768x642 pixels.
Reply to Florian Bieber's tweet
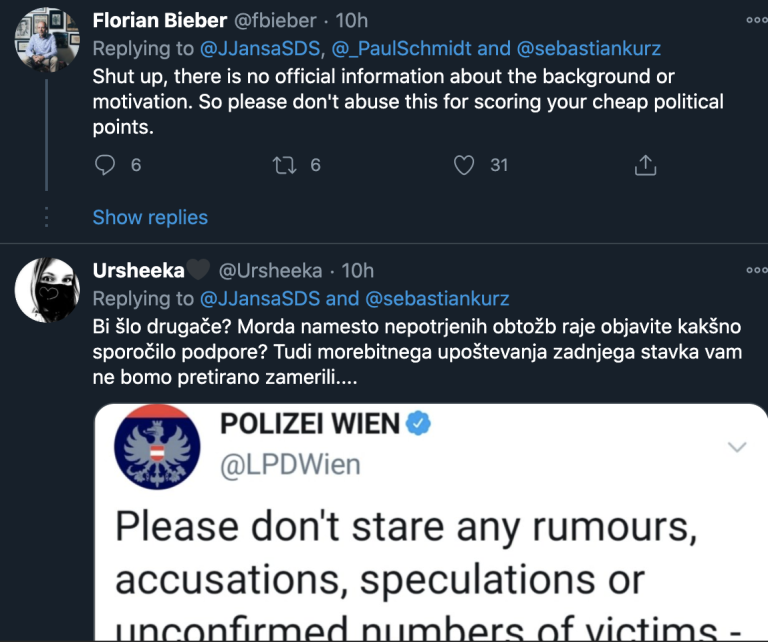(x=105, y=165)
